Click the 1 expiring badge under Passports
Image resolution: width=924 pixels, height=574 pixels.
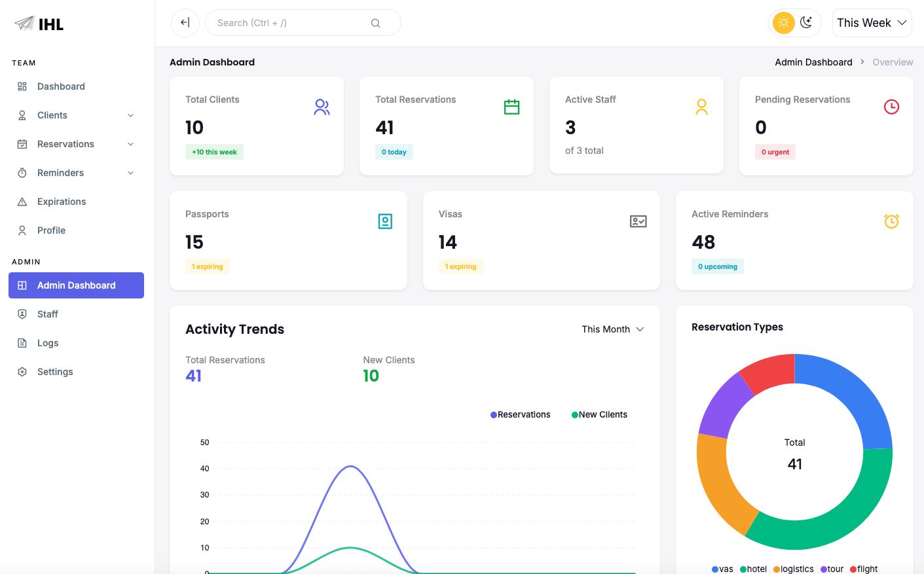208,266
